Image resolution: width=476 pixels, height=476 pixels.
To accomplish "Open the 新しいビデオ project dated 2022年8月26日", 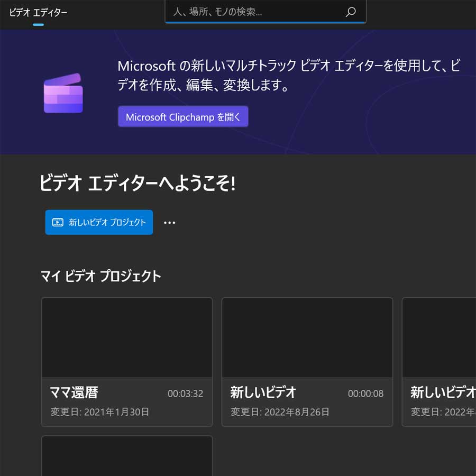I will pos(307,362).
